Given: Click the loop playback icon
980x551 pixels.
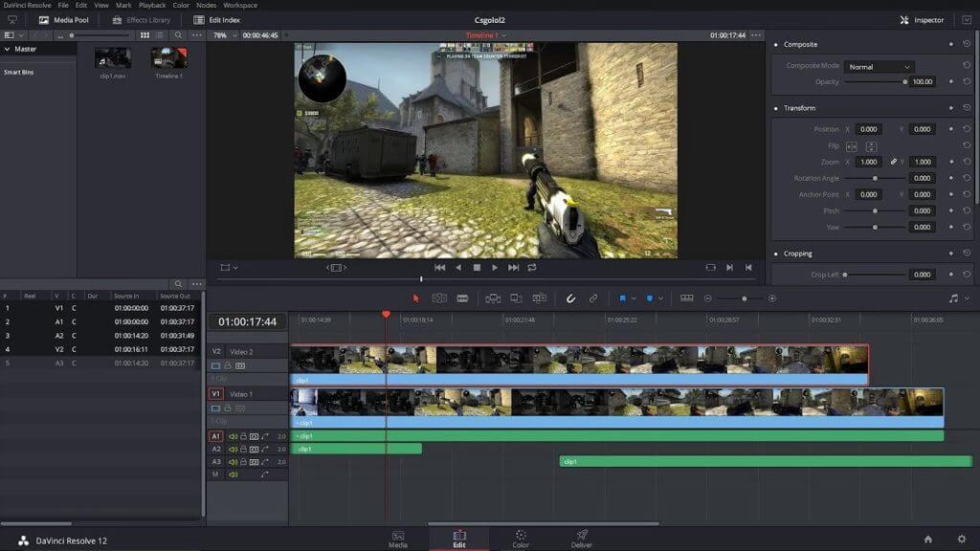Looking at the screenshot, I should pyautogui.click(x=532, y=268).
